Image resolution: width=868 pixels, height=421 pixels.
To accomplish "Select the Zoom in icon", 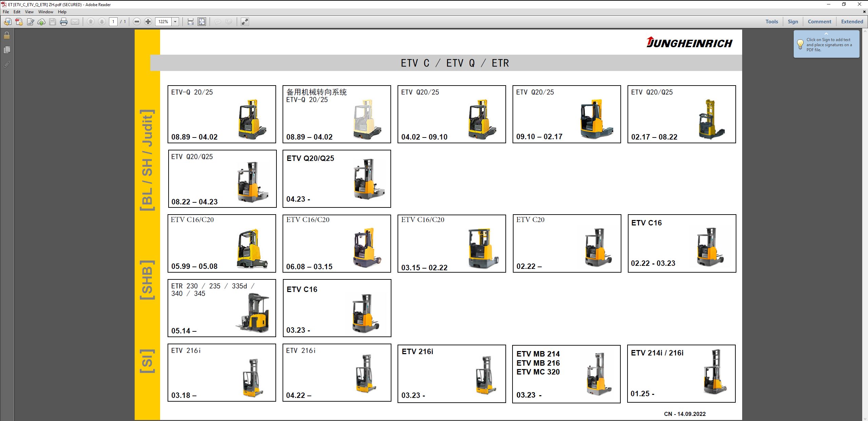I will pos(148,21).
